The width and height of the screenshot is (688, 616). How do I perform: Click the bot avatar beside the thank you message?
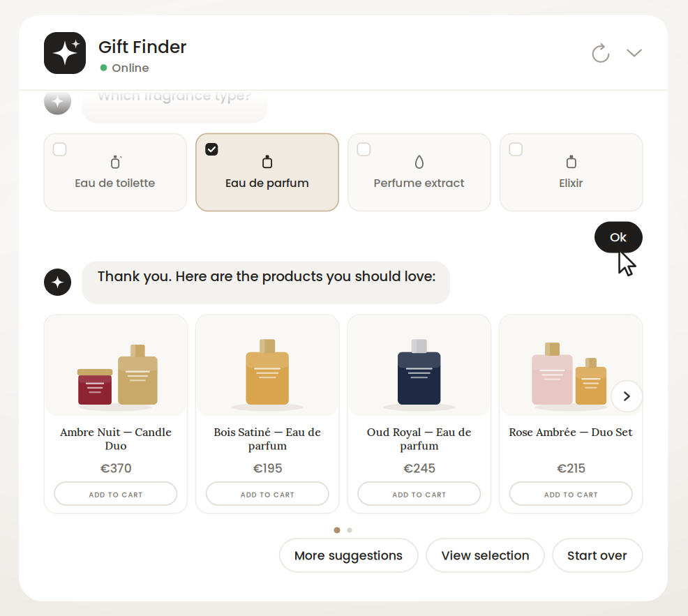(x=57, y=282)
